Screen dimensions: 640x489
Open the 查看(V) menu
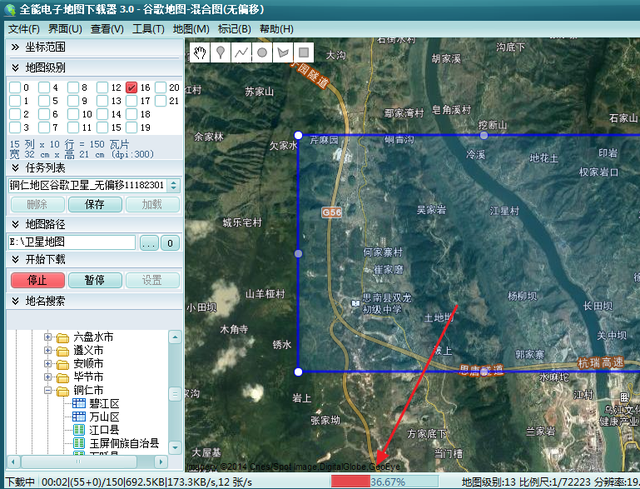pyautogui.click(x=107, y=29)
